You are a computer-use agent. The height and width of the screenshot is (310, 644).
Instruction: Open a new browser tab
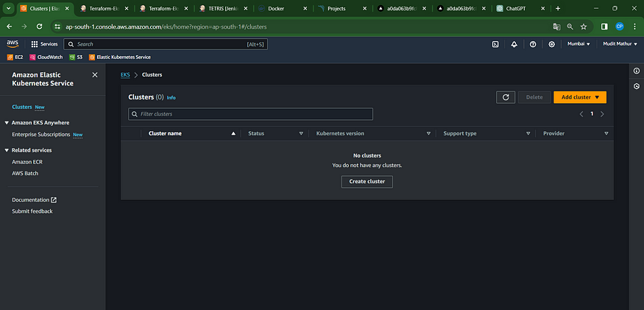point(558,8)
